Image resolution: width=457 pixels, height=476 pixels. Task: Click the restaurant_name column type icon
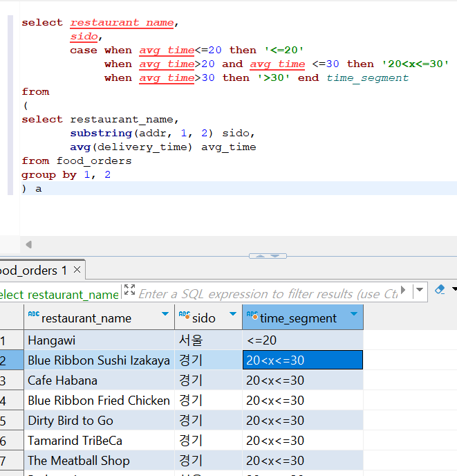click(34, 314)
